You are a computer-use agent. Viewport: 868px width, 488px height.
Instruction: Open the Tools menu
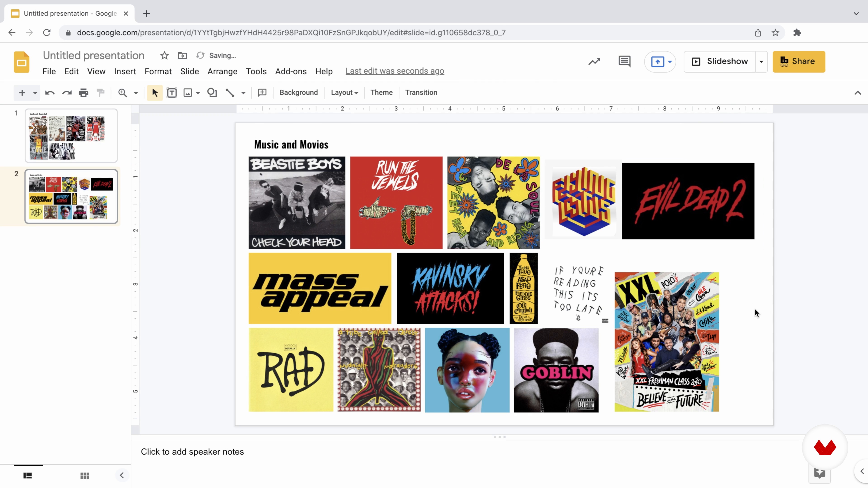[x=256, y=71]
